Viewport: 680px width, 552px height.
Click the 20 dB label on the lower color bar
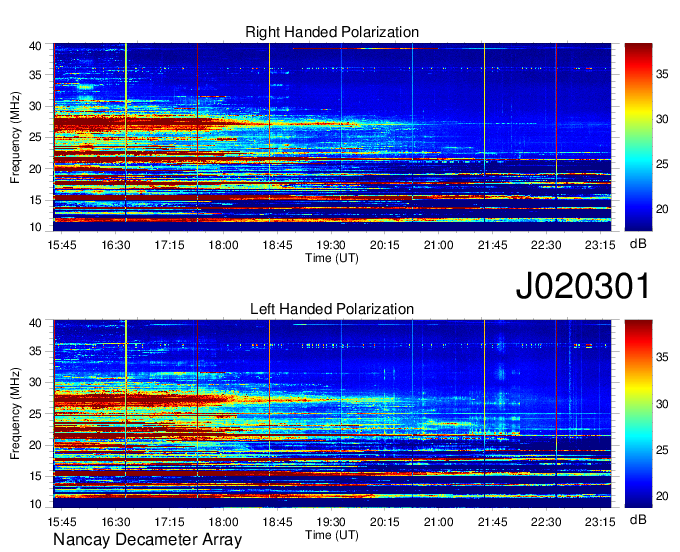pyautogui.click(x=663, y=496)
